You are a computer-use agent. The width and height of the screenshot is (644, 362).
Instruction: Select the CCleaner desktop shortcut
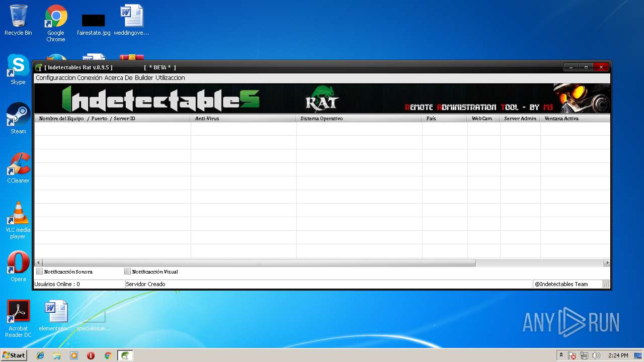(x=18, y=168)
